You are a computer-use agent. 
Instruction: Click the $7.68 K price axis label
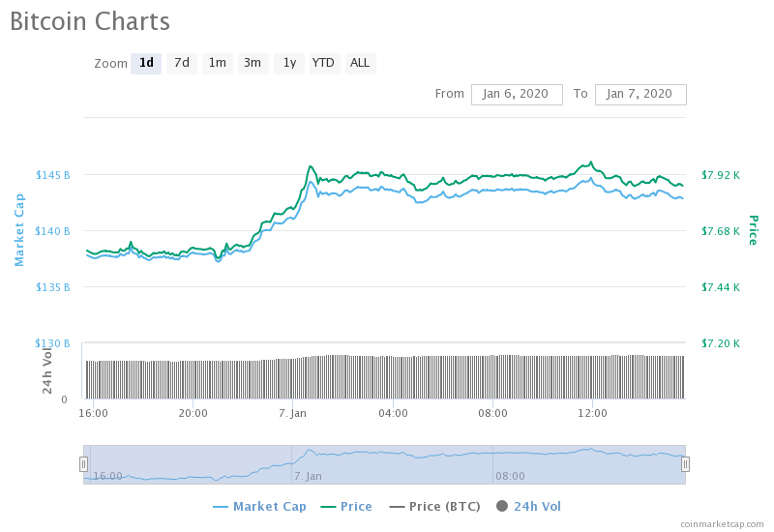click(x=721, y=231)
